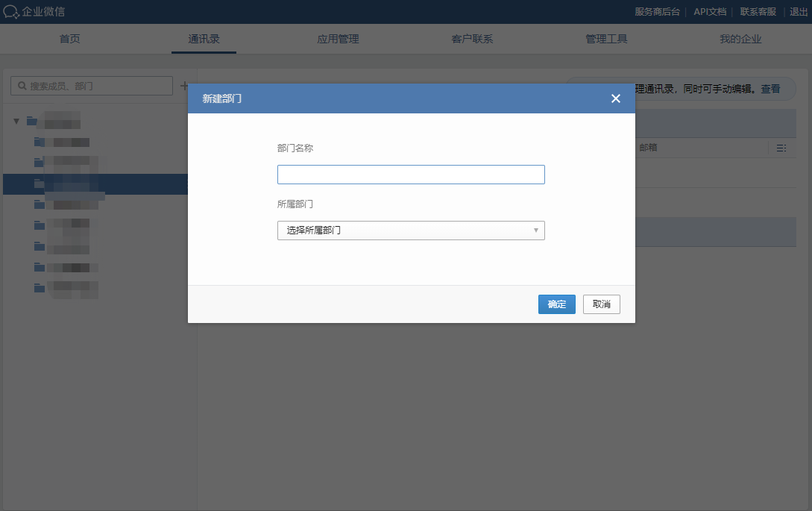Click the WeCom logo icon
Image resolution: width=812 pixels, height=511 pixels.
[x=11, y=12]
